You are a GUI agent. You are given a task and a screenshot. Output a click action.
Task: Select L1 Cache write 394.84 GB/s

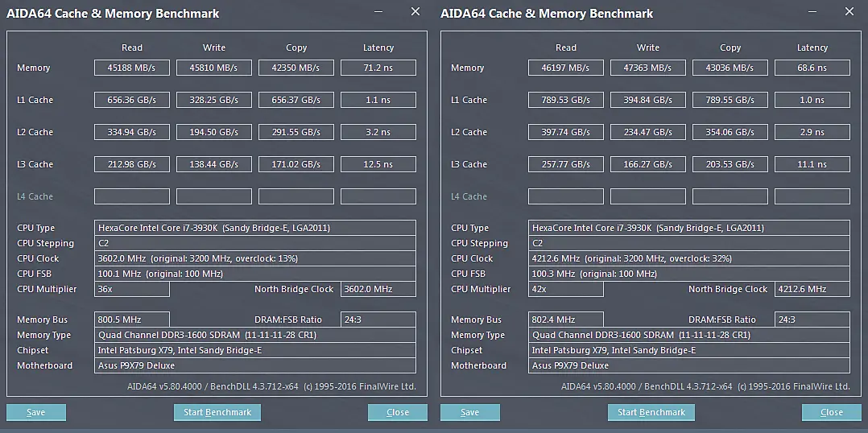[x=647, y=100]
